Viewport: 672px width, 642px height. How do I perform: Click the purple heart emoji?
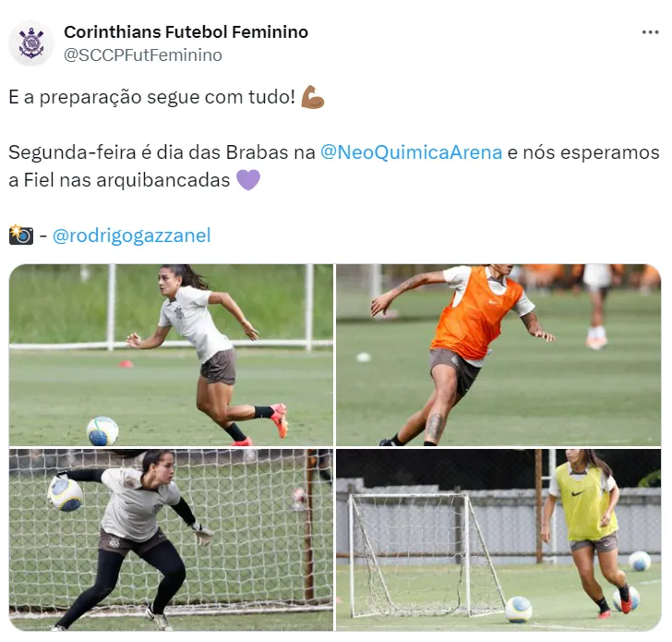(x=248, y=180)
